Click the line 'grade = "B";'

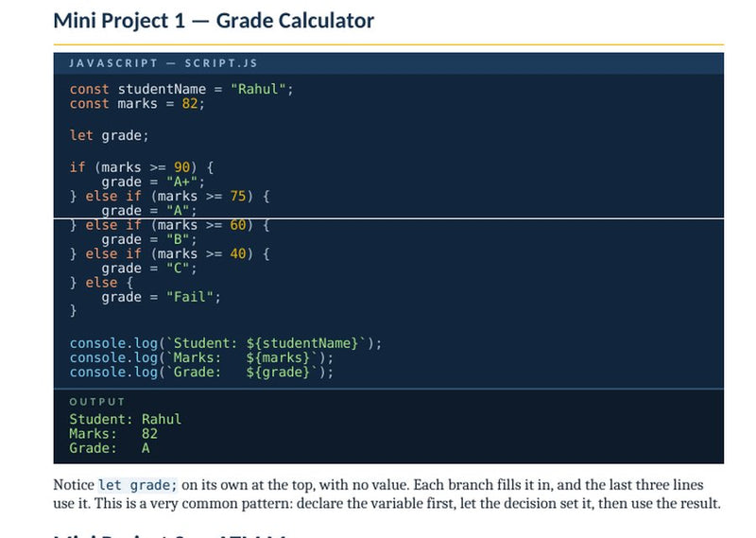(149, 240)
